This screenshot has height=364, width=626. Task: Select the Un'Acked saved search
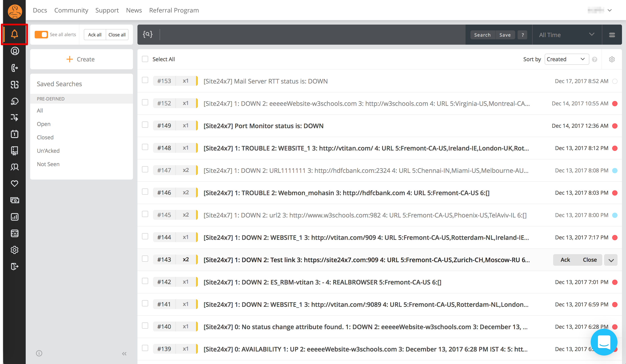[48, 151]
